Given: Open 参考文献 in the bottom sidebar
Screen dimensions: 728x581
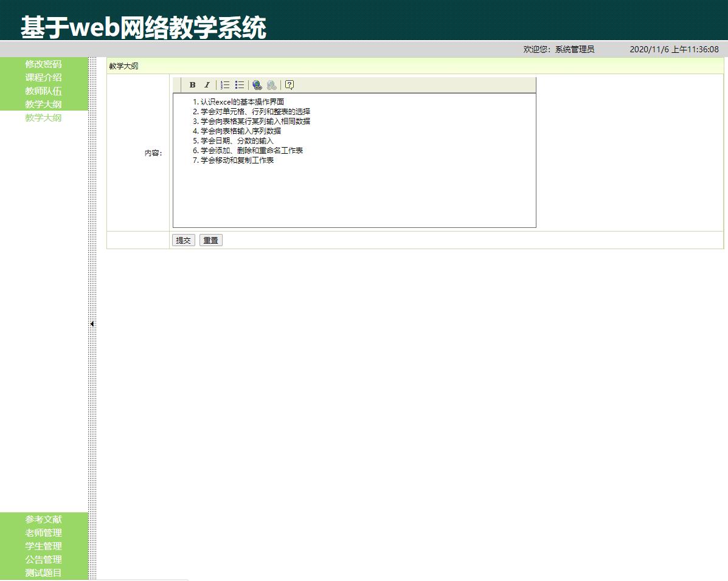Looking at the screenshot, I should 43,519.
